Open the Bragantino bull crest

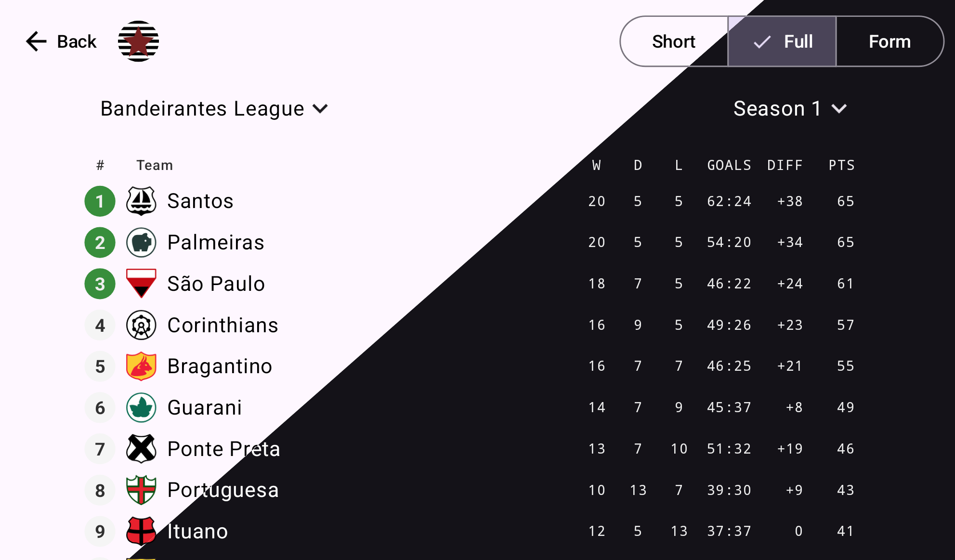[x=141, y=366]
